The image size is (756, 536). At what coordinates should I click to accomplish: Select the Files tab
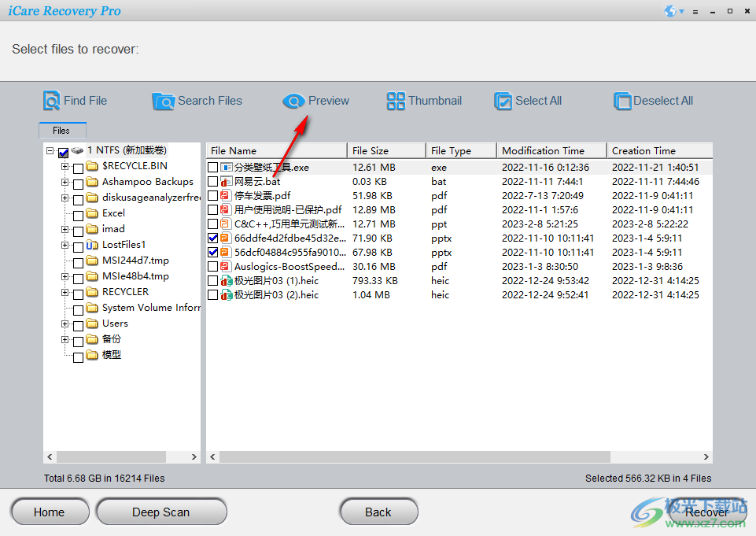pos(62,130)
